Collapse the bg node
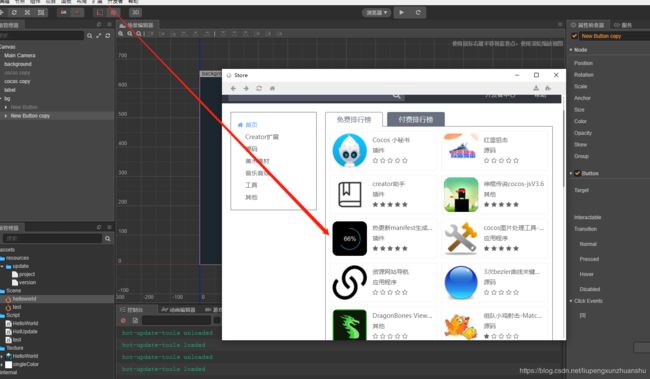This screenshot has height=379, width=650. click(1, 99)
